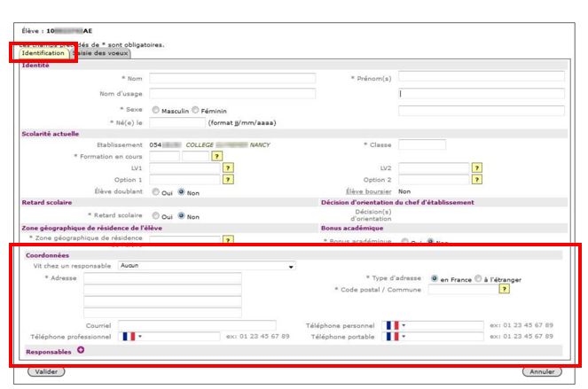Select Féminin for Sexe

point(196,111)
